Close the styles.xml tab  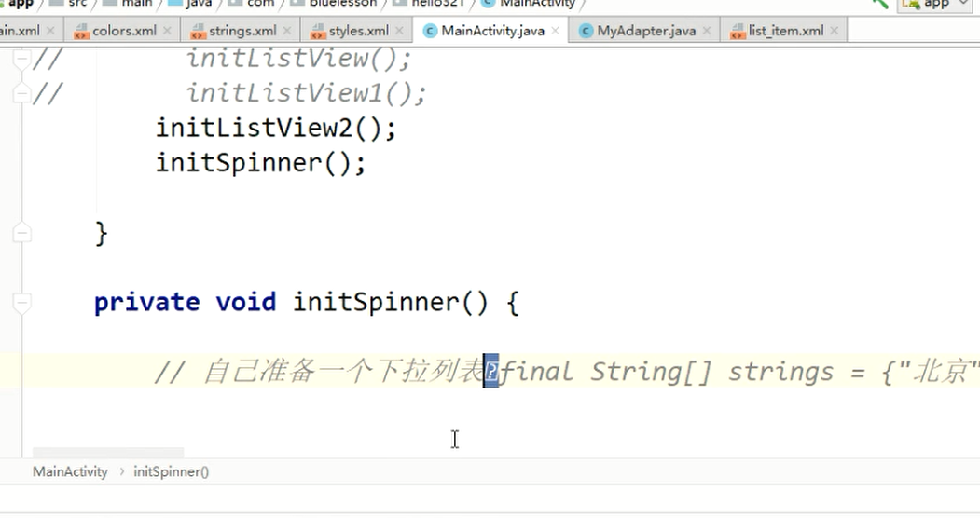[399, 31]
